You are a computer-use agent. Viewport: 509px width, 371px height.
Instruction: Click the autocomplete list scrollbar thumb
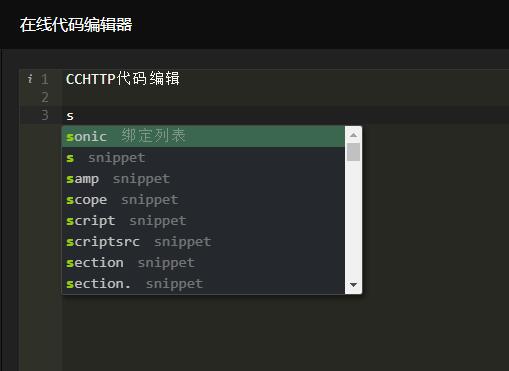[x=353, y=152]
